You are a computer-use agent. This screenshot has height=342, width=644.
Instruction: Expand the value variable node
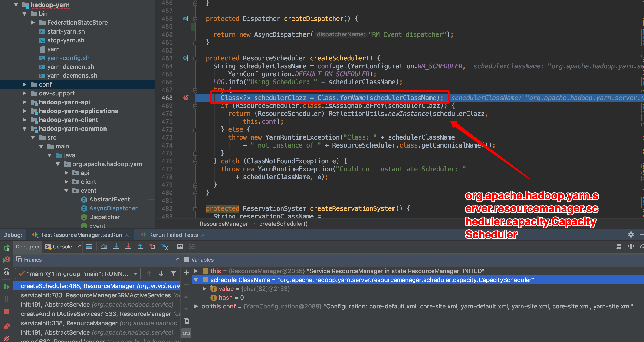pos(204,289)
